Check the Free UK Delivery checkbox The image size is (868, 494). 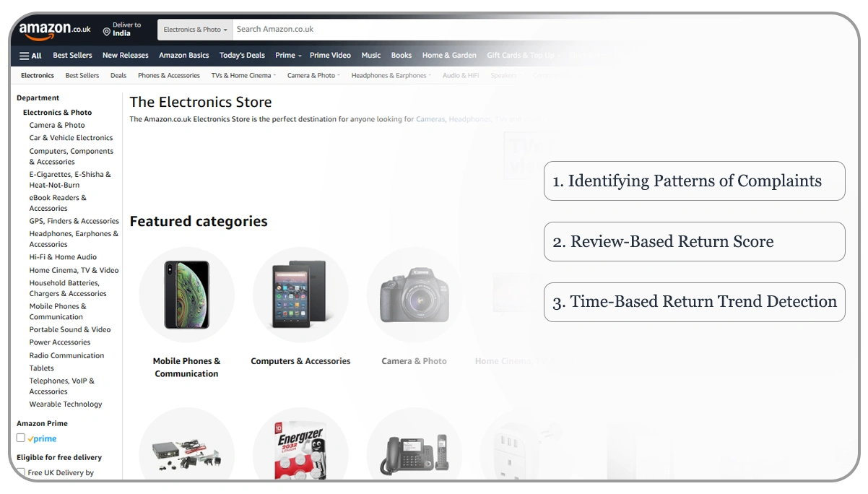tap(21, 472)
